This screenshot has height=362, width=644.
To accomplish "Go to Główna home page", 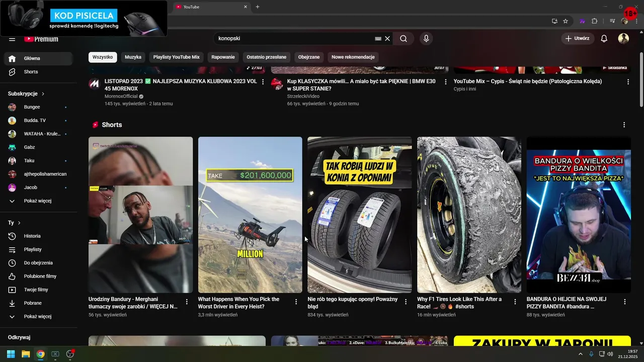I will (39, 58).
